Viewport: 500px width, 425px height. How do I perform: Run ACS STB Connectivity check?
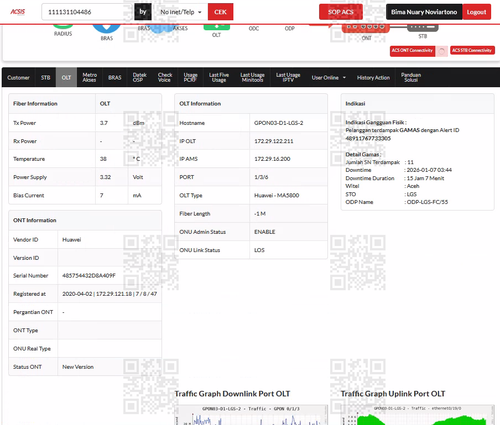click(472, 50)
